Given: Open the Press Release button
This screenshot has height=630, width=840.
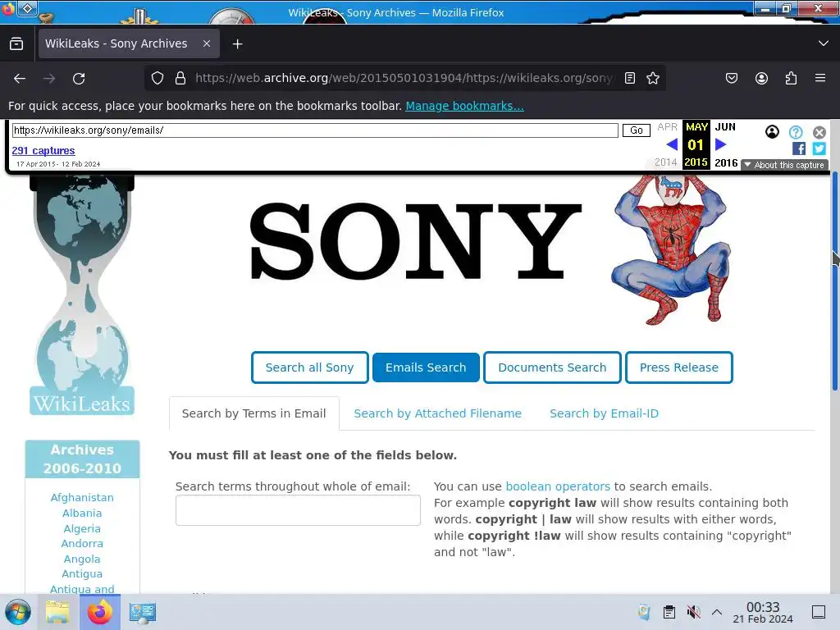Looking at the screenshot, I should point(678,367).
